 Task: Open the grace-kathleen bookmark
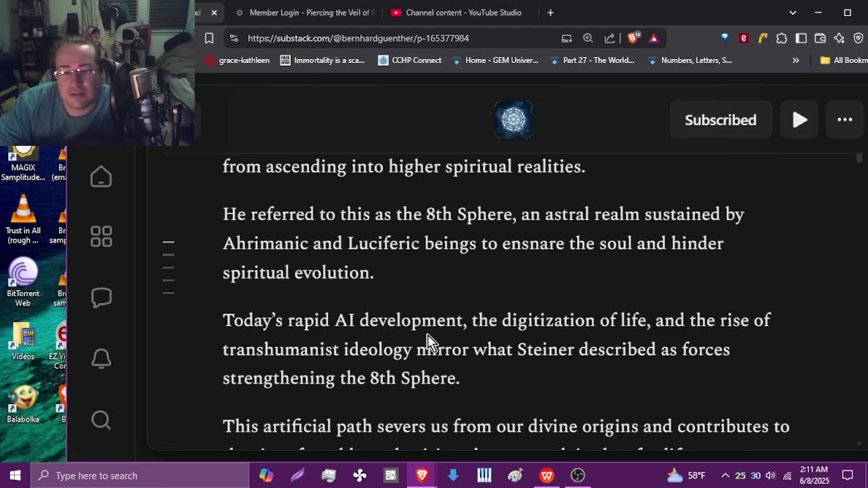coord(237,60)
